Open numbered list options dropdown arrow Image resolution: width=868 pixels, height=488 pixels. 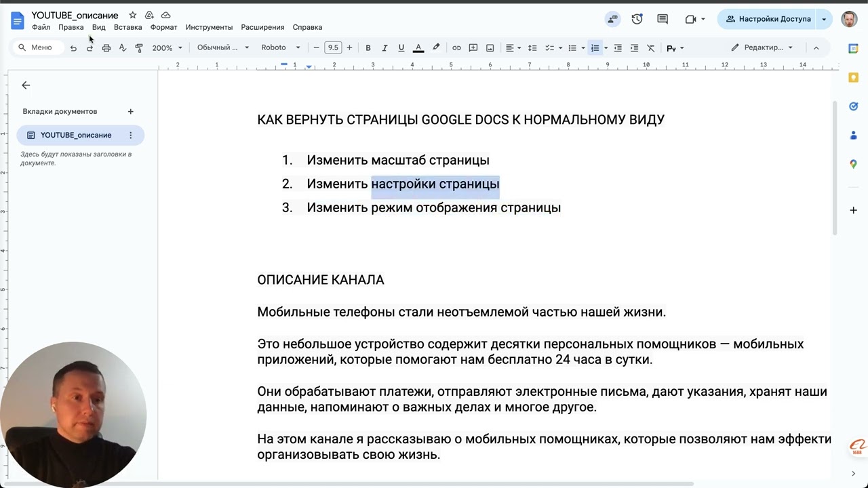point(606,48)
